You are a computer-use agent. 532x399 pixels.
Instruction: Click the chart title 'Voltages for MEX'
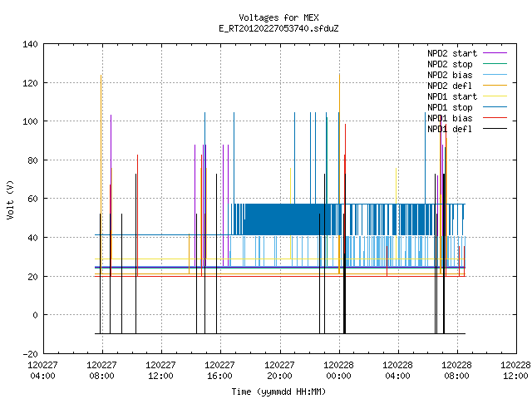[278, 17]
